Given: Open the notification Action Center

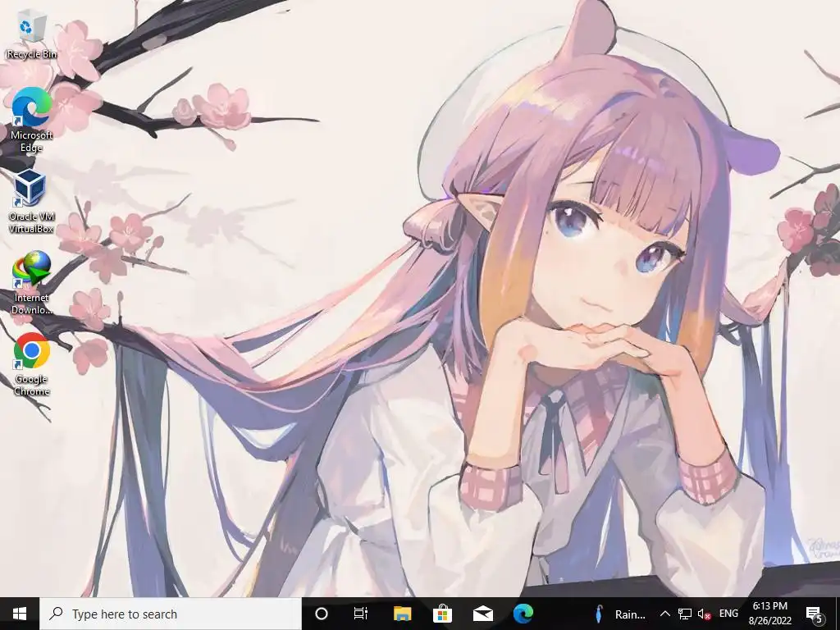Looking at the screenshot, I should (x=815, y=614).
